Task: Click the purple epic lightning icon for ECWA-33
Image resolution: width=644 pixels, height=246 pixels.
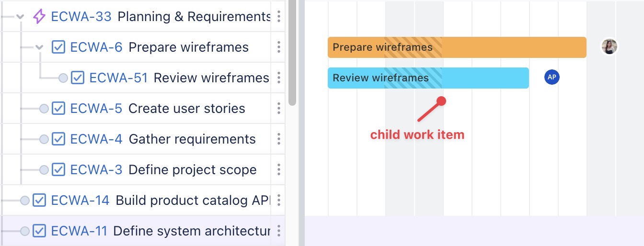Action: (39, 17)
